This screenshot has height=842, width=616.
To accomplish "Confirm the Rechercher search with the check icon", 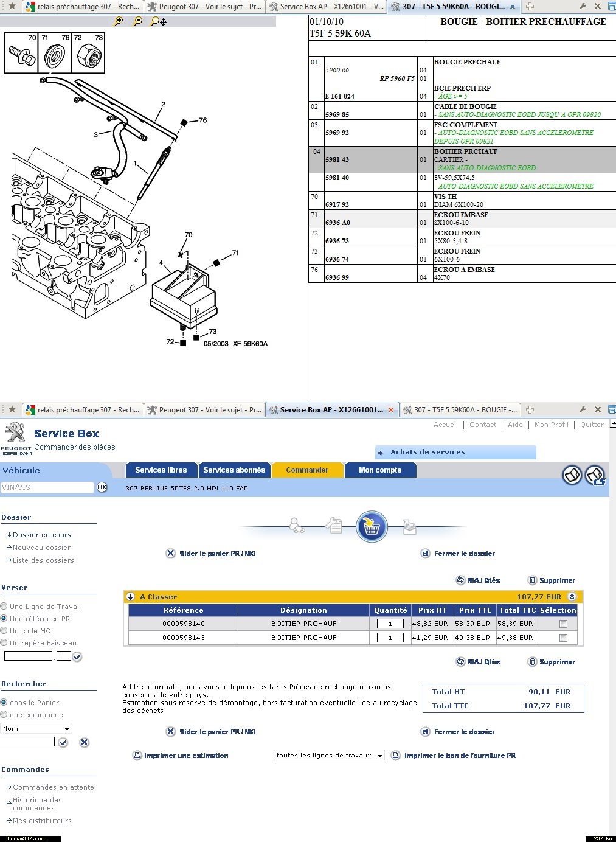I will (63, 742).
